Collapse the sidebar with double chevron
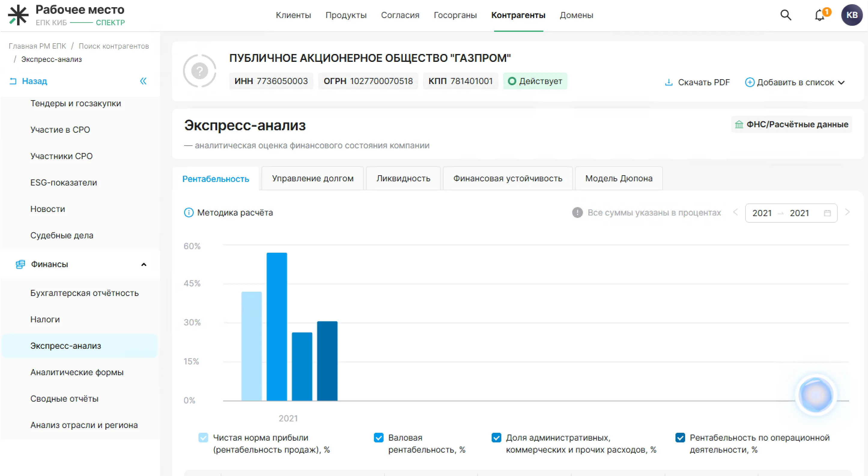 click(143, 81)
